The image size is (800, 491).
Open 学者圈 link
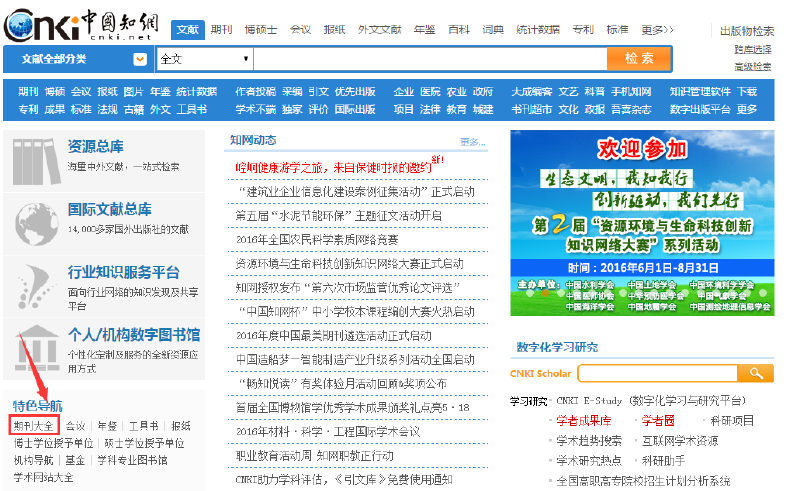click(x=658, y=421)
